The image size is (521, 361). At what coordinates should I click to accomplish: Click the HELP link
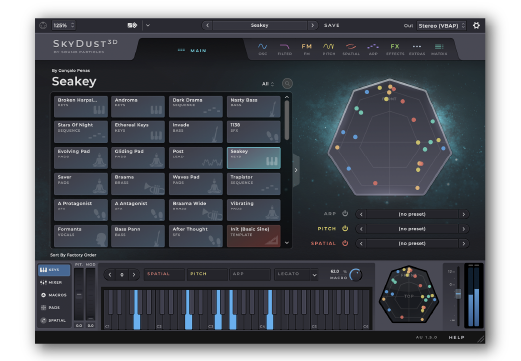click(x=456, y=337)
